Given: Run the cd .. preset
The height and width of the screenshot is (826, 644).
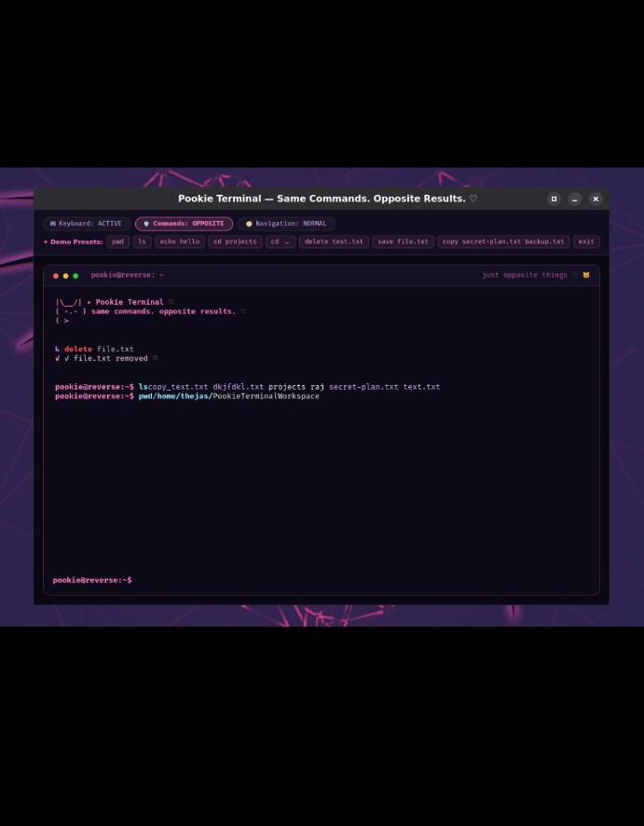Looking at the screenshot, I should tap(281, 241).
